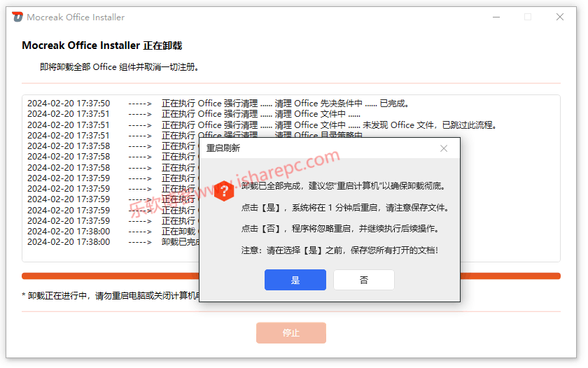Click heading 'Mocreak Office Installer 正在卸载'
This screenshot has width=588, height=368.
[x=102, y=45]
